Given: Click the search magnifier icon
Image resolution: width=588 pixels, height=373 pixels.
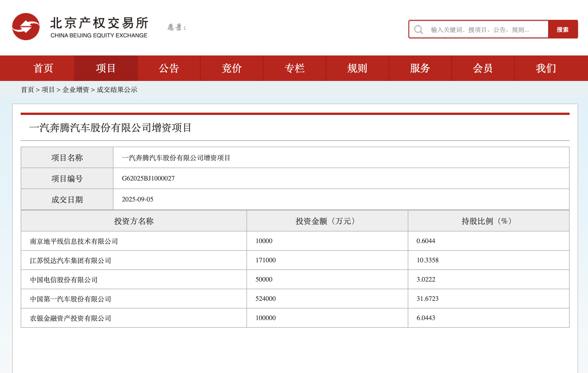Looking at the screenshot, I should click(418, 29).
